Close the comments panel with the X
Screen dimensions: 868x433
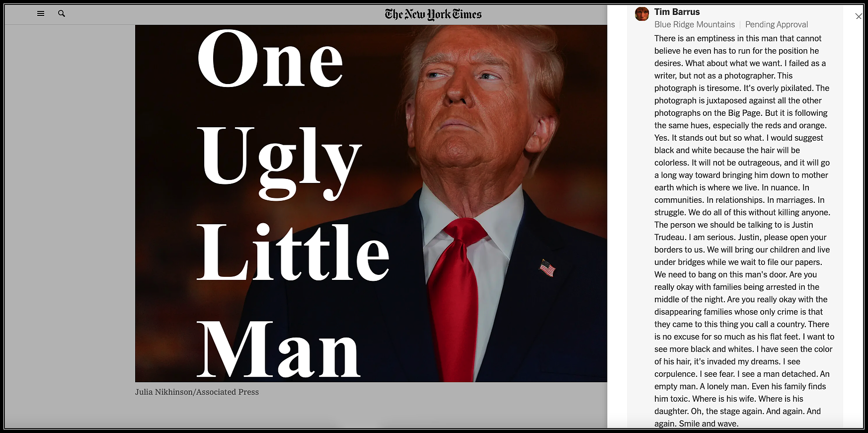point(859,16)
